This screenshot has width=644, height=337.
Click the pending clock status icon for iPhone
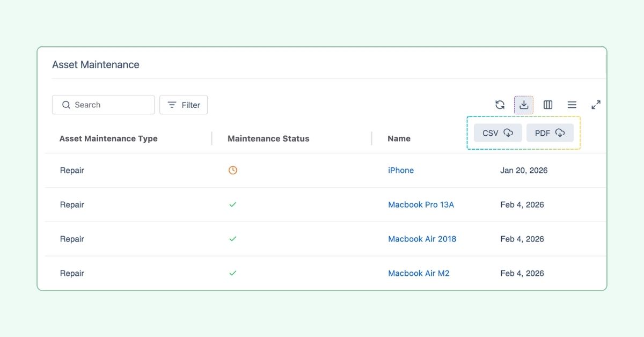[233, 171]
